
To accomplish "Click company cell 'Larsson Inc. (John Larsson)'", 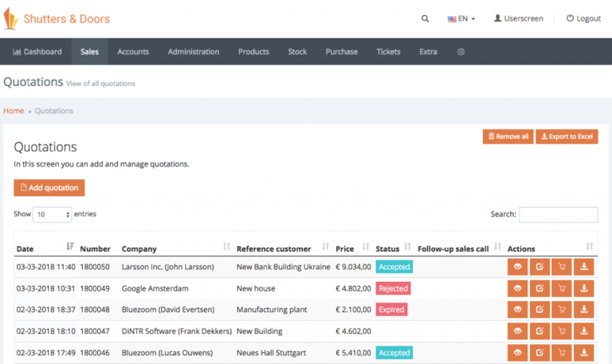I will tap(168, 267).
